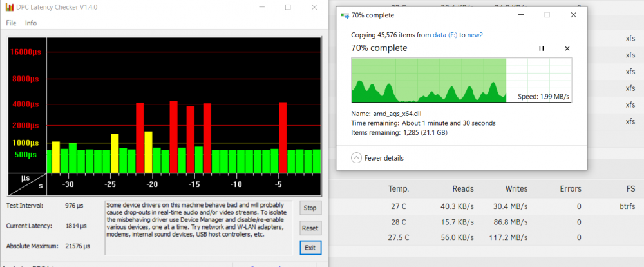Click the Stop button

point(310,208)
